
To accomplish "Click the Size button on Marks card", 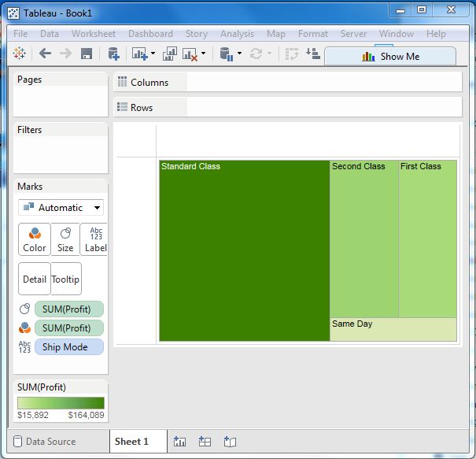I will point(65,239).
